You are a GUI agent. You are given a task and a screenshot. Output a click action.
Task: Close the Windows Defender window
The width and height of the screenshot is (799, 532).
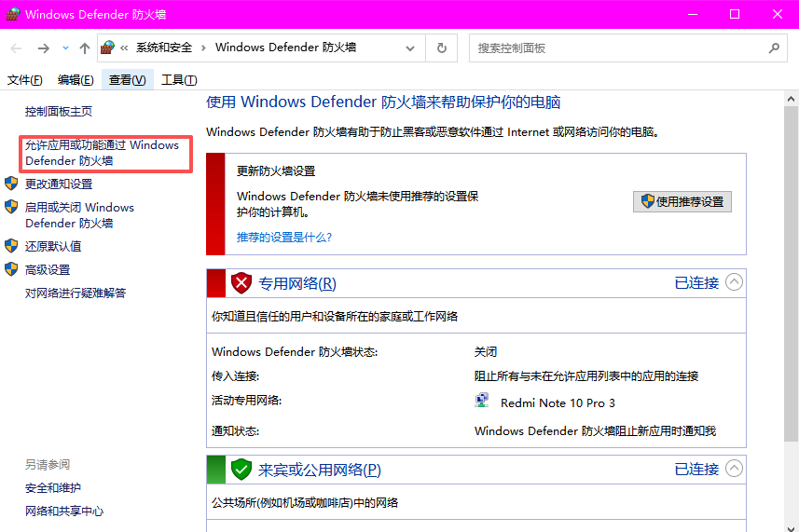coord(777,14)
